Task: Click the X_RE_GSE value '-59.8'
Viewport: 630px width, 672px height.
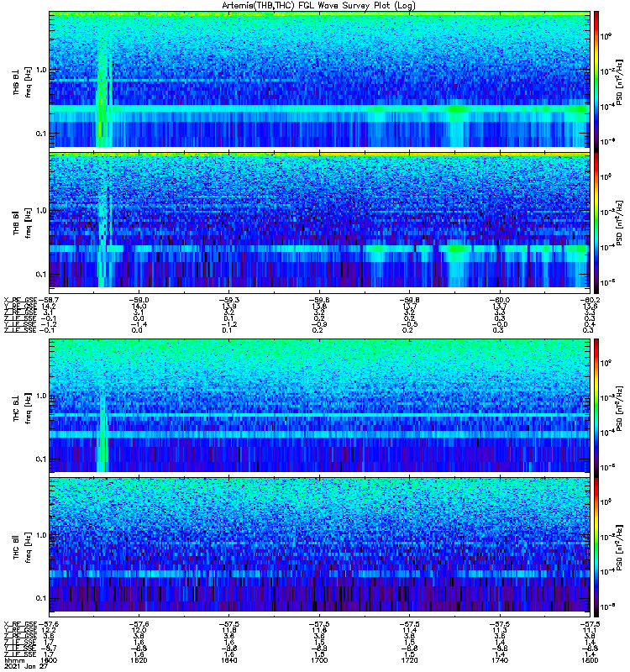Action: (409, 300)
